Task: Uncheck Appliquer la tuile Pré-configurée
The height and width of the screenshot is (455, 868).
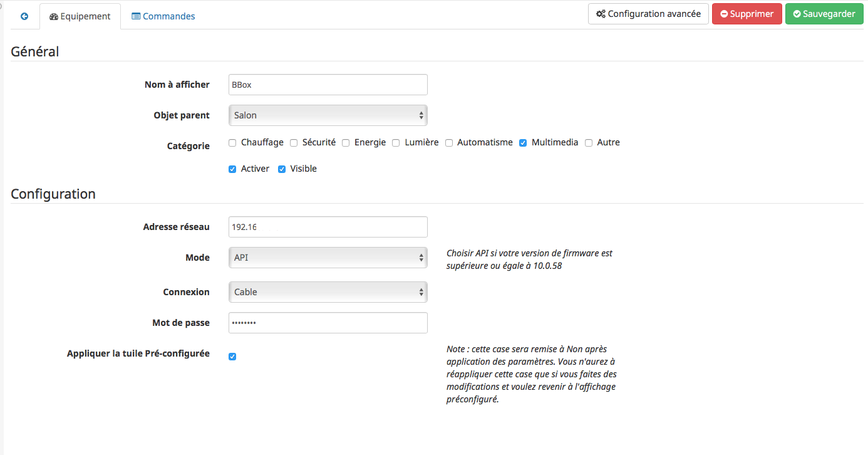Action: [232, 357]
